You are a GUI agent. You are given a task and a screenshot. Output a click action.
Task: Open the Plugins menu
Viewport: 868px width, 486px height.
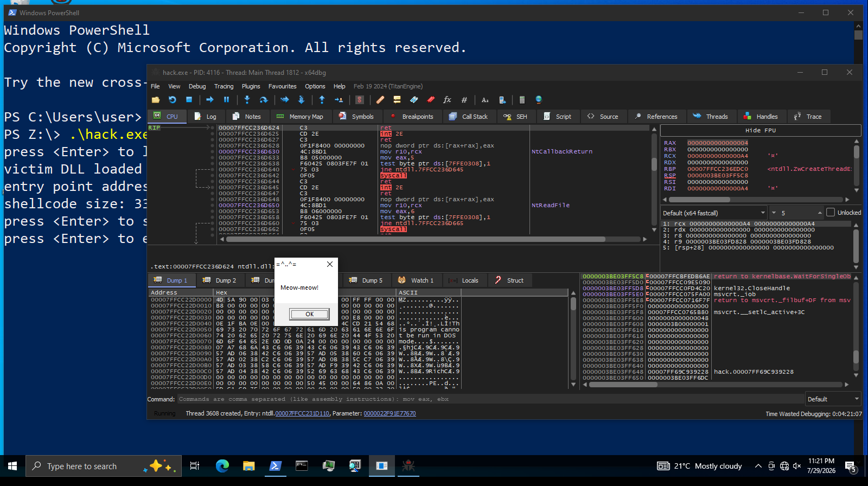[x=251, y=86]
